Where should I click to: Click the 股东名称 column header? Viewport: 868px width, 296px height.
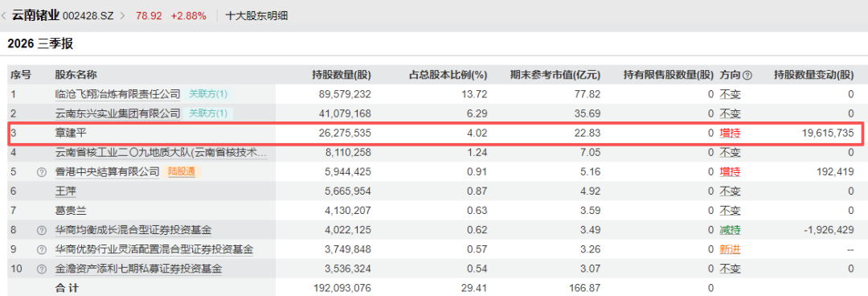76,75
